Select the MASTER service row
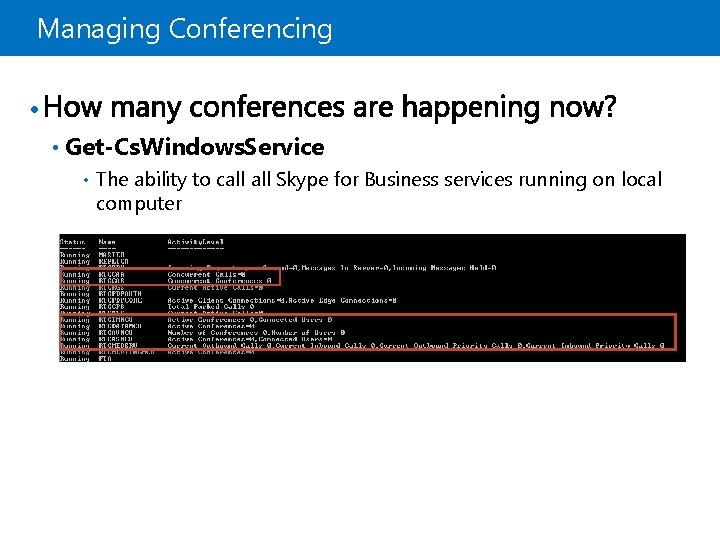Image resolution: width=720 pixels, height=540 pixels. 112,254
